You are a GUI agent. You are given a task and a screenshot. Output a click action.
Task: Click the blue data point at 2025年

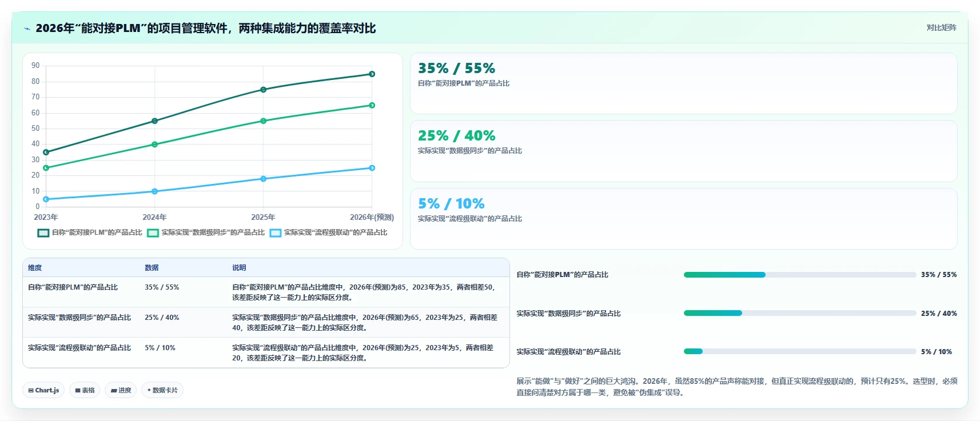(x=263, y=179)
